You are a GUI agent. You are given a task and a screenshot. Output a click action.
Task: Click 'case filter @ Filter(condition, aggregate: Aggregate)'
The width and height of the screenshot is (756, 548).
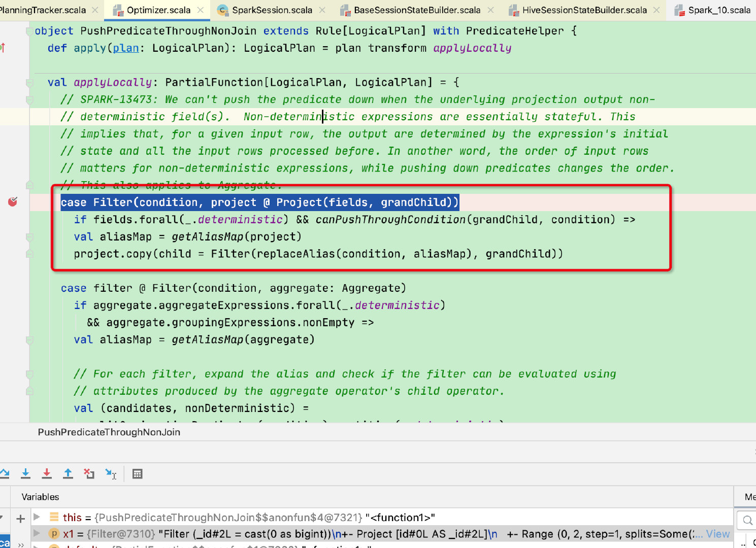pyautogui.click(x=234, y=288)
